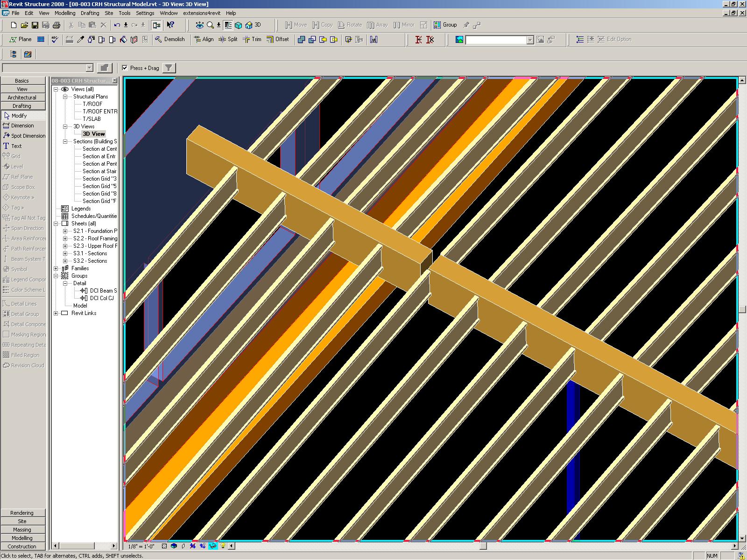Toggle temporary hide/isolate sunglasses icon

pos(213,546)
